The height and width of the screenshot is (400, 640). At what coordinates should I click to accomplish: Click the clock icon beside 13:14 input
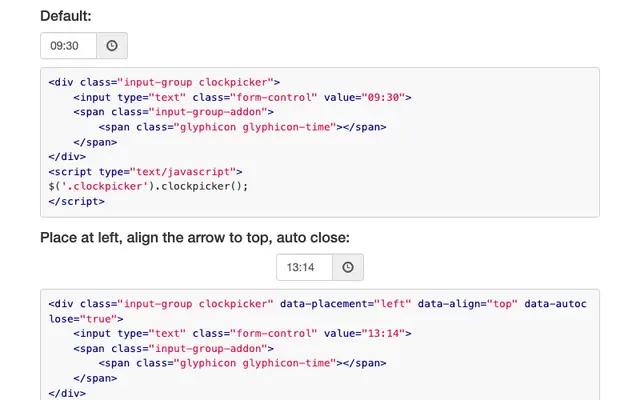(348, 267)
